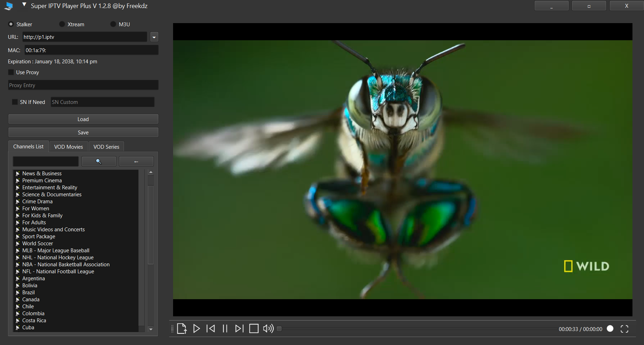Click the open file icon in player bar
Viewport: 644px width, 345px height.
coord(182,329)
